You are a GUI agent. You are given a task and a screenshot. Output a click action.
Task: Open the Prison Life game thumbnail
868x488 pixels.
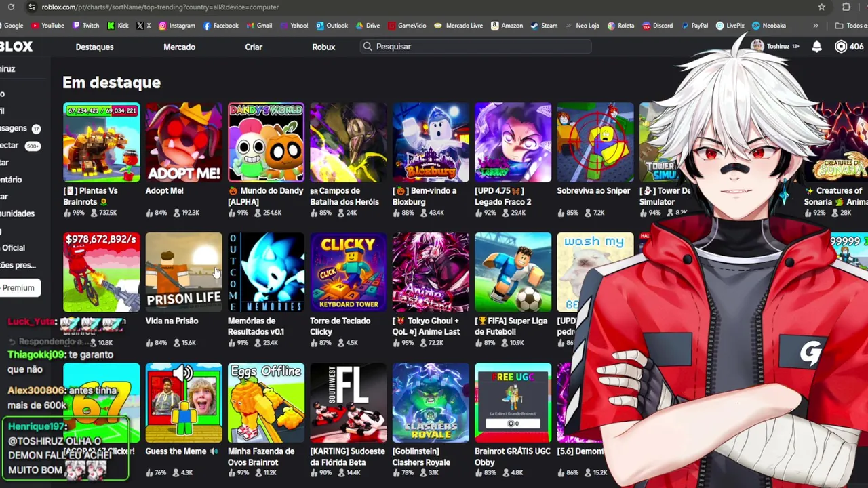point(184,272)
